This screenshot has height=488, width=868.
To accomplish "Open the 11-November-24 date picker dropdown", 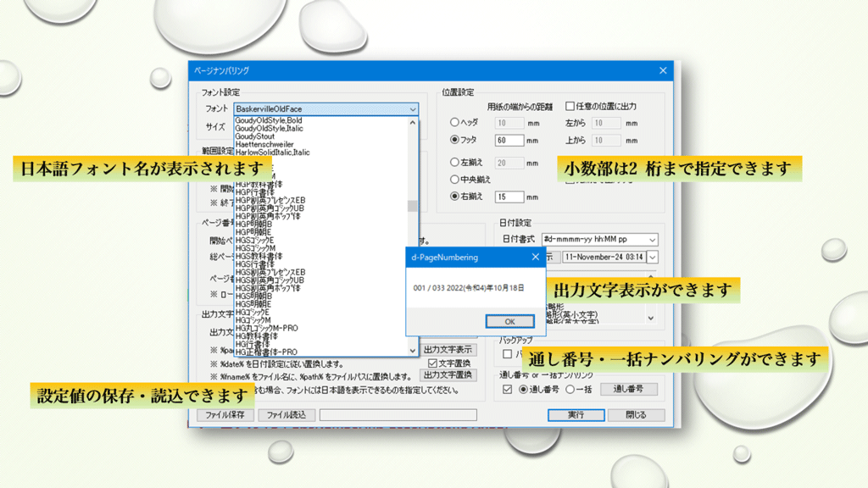I will (x=652, y=257).
